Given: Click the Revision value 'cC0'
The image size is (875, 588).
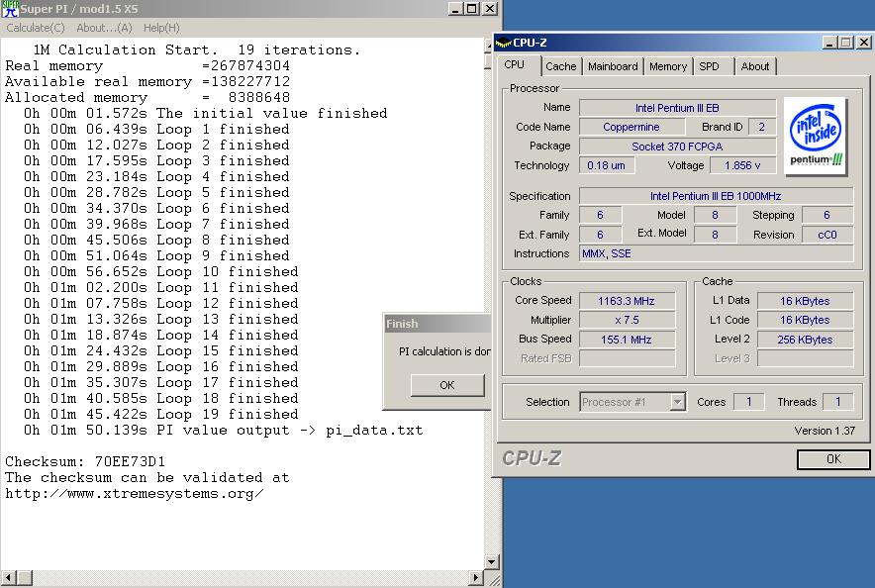Looking at the screenshot, I should [827, 235].
